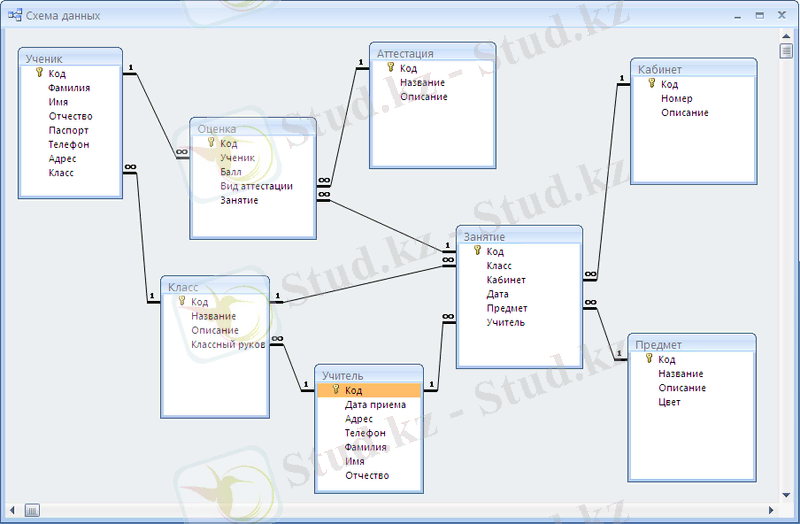Screen dimensions: 800x524
Task: Select the Аттестация table title bar
Action: (x=433, y=53)
